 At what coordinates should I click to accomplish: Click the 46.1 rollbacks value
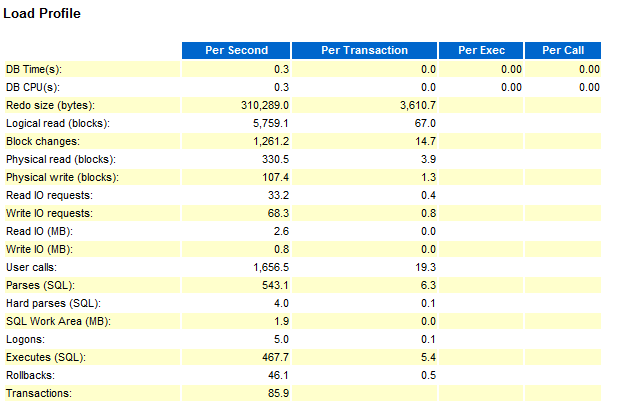pos(278,376)
